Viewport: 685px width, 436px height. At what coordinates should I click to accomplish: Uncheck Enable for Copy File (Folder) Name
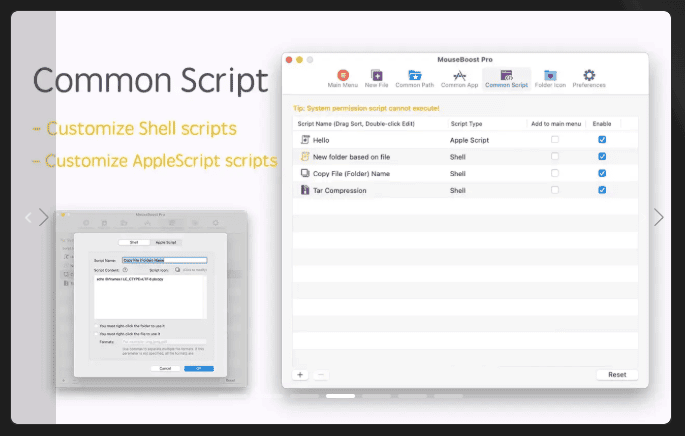click(602, 173)
